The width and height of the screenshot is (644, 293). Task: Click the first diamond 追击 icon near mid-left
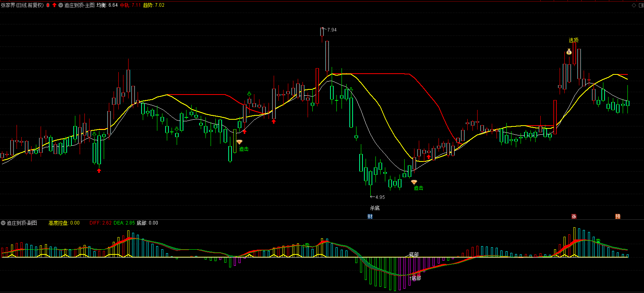click(x=239, y=142)
